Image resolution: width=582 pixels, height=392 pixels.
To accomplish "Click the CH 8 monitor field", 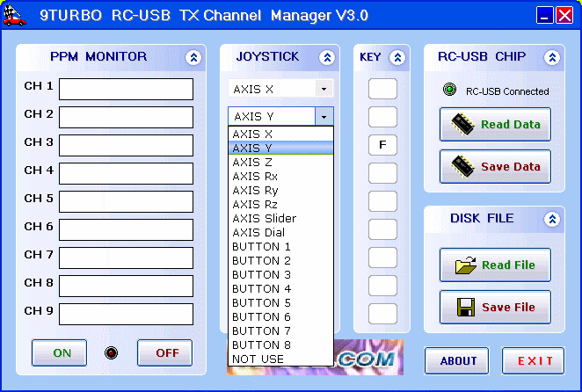I will [127, 286].
